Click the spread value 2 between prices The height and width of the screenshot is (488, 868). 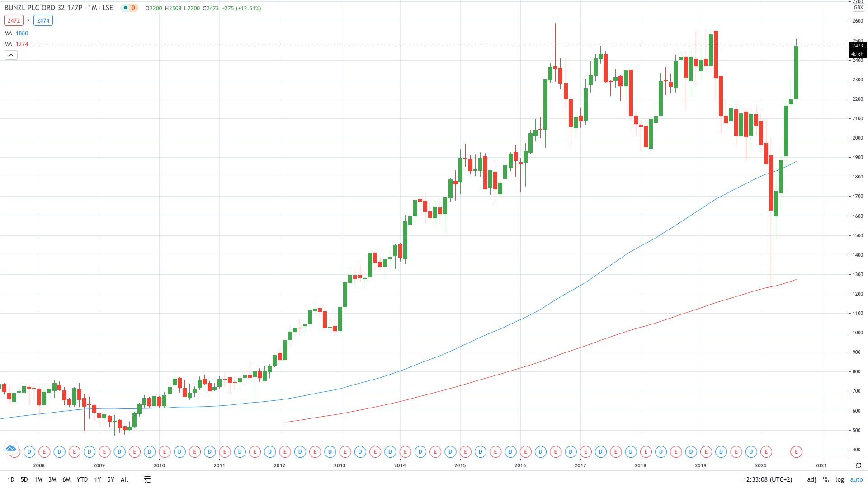pyautogui.click(x=28, y=21)
